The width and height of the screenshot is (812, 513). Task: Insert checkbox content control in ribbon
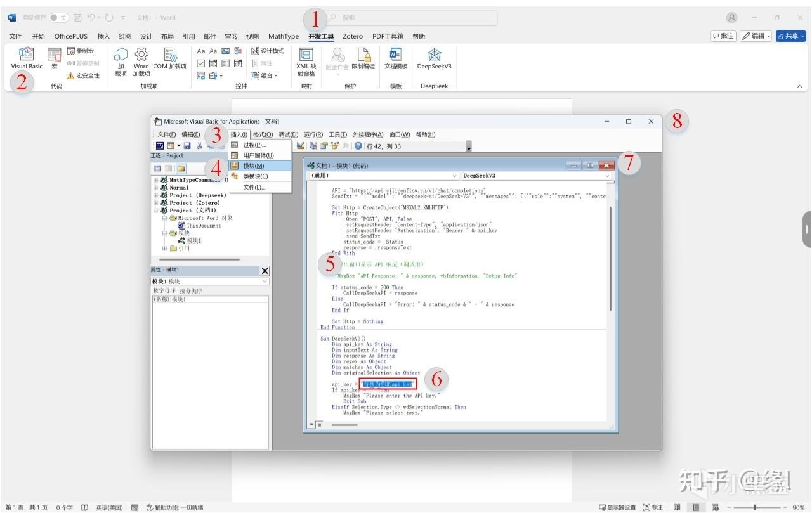click(x=200, y=63)
